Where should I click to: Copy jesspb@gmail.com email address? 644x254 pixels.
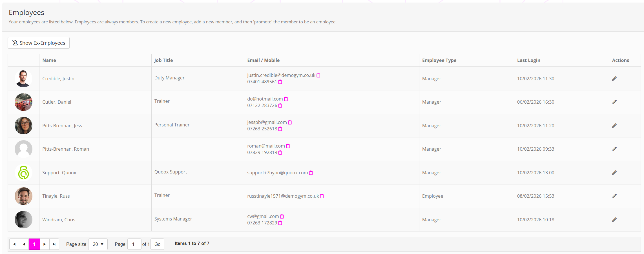[290, 122]
